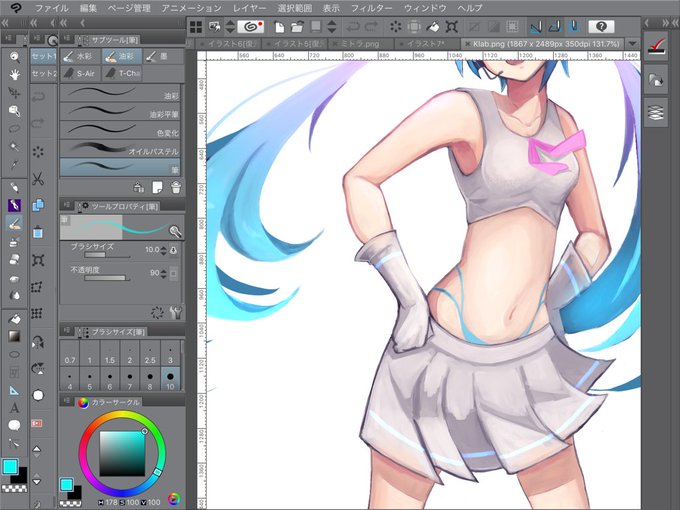
Task: Select the Zoom magnifier tool
Action: coord(14,57)
